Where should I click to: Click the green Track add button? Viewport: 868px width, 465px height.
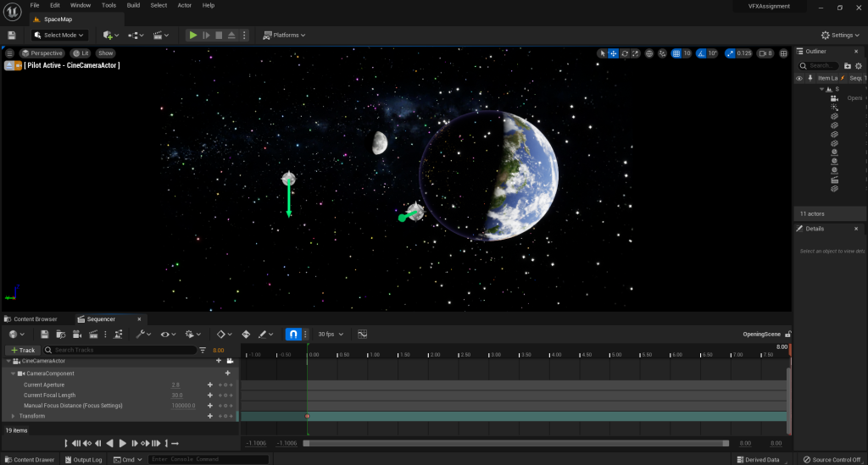(23, 350)
